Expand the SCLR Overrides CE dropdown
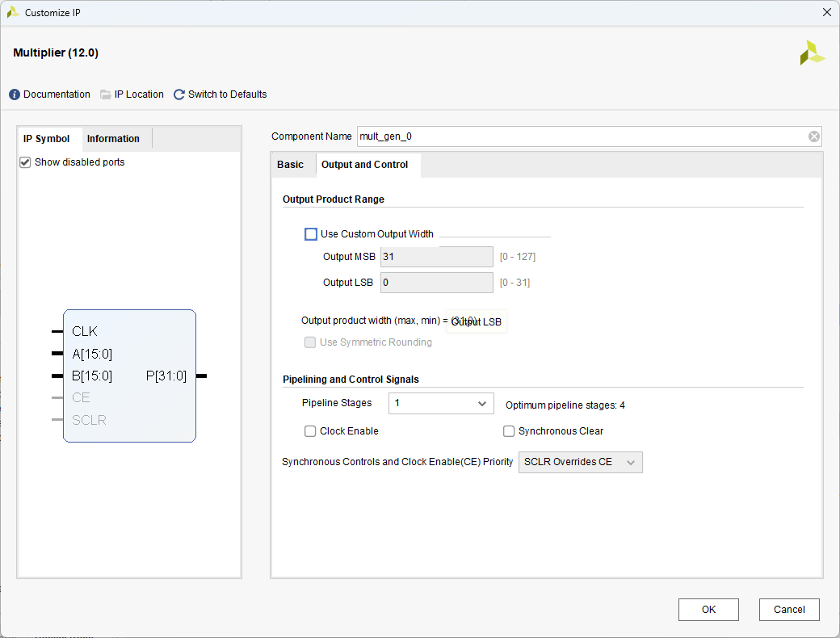Screen dimensions: 840x638 coord(580,463)
